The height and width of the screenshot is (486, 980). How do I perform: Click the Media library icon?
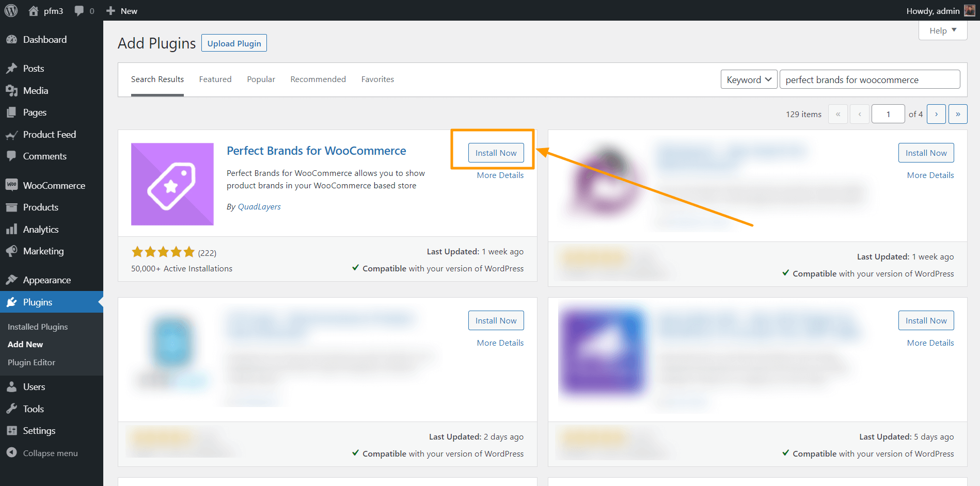11,91
